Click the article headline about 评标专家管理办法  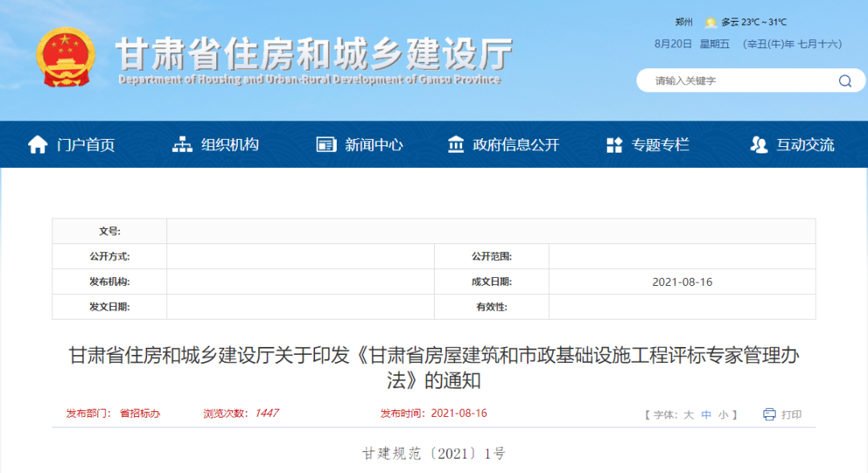(434, 367)
